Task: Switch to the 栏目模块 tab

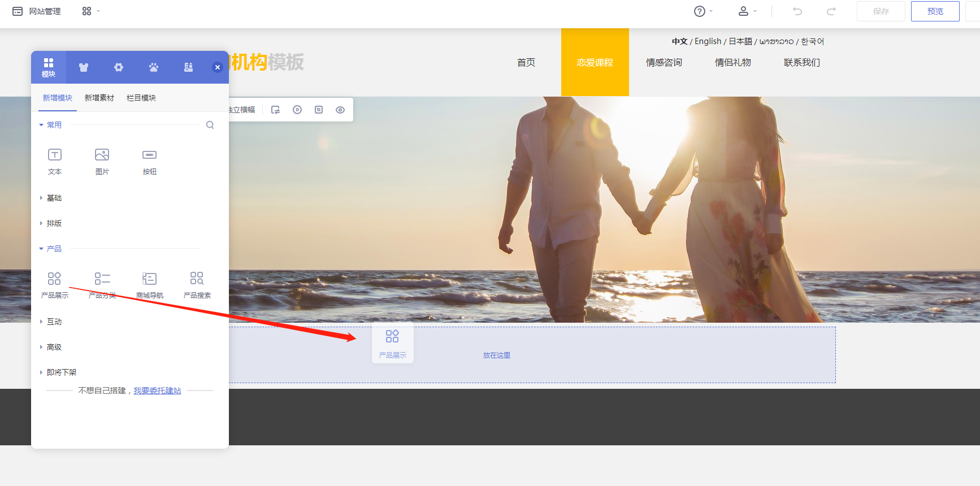Action: click(141, 98)
